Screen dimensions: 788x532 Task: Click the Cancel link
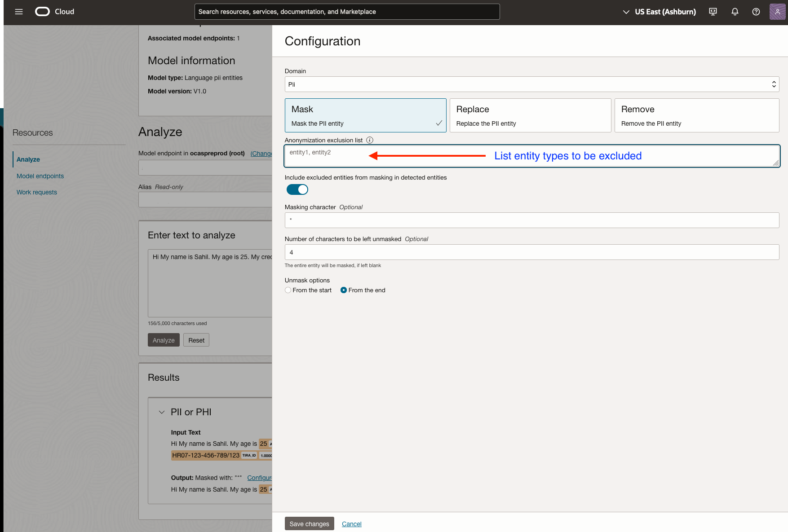pyautogui.click(x=351, y=524)
